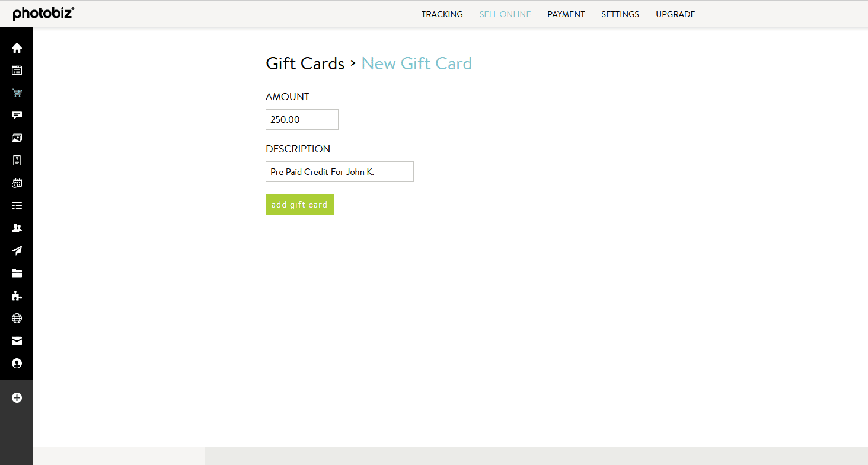Switch to the TRACKING menu item
This screenshot has height=465, width=868.
442,14
